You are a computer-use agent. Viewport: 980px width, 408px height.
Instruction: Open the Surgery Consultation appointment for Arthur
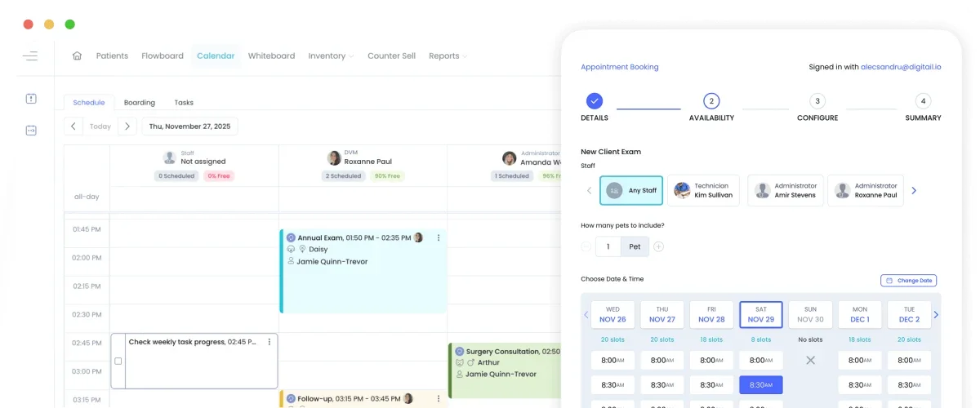[506, 370]
